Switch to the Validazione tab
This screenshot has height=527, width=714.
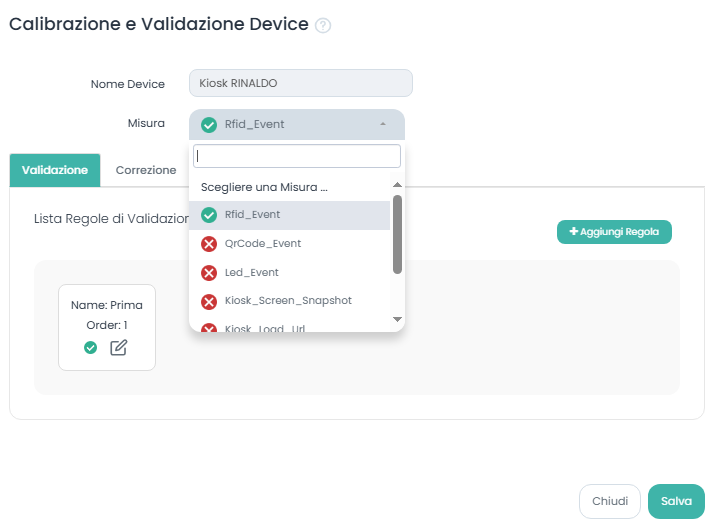[55, 171]
